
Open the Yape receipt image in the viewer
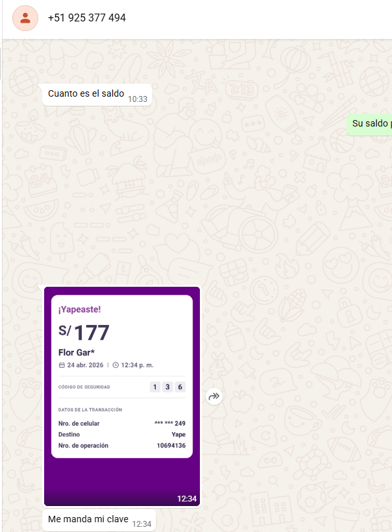point(122,396)
